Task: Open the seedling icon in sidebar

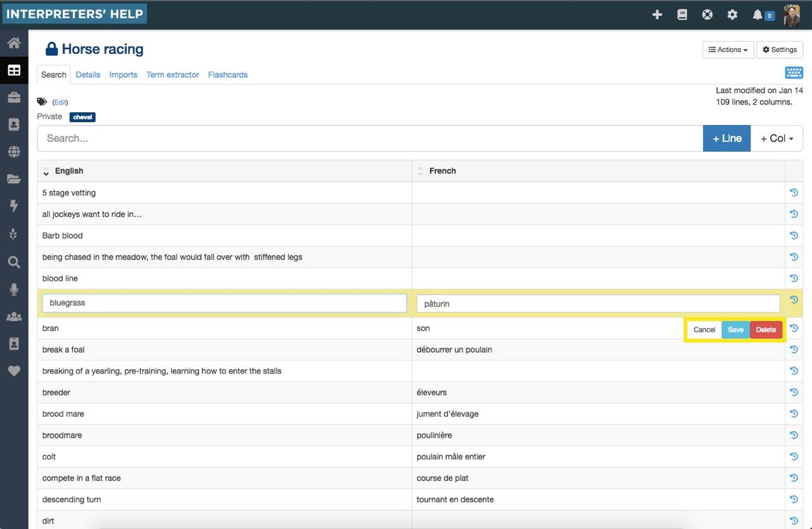Action: (14, 234)
